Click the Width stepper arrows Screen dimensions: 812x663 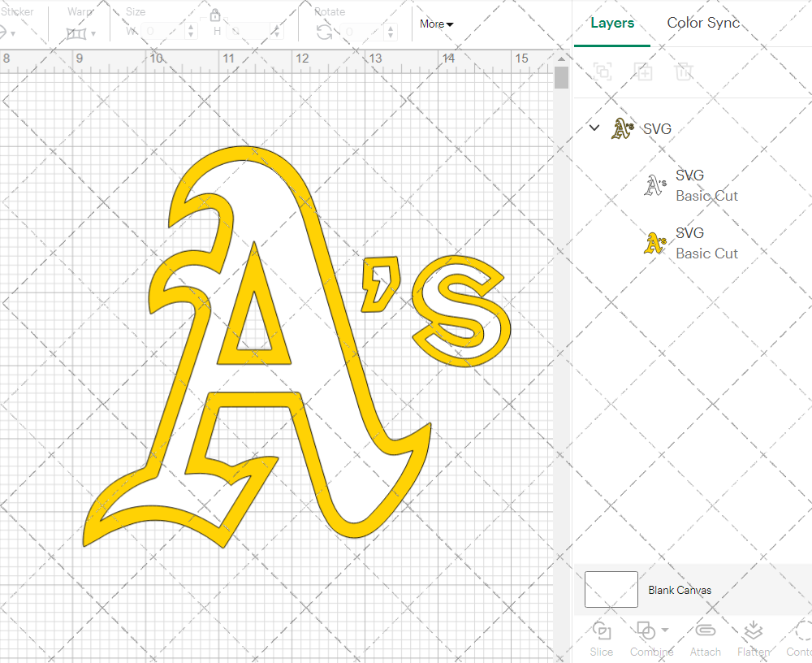(191, 32)
